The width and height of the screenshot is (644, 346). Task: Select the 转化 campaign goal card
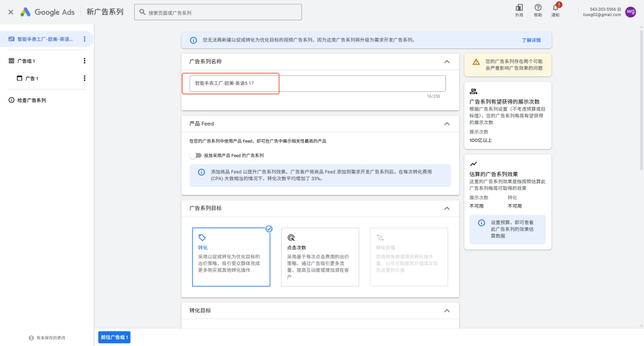coord(231,257)
